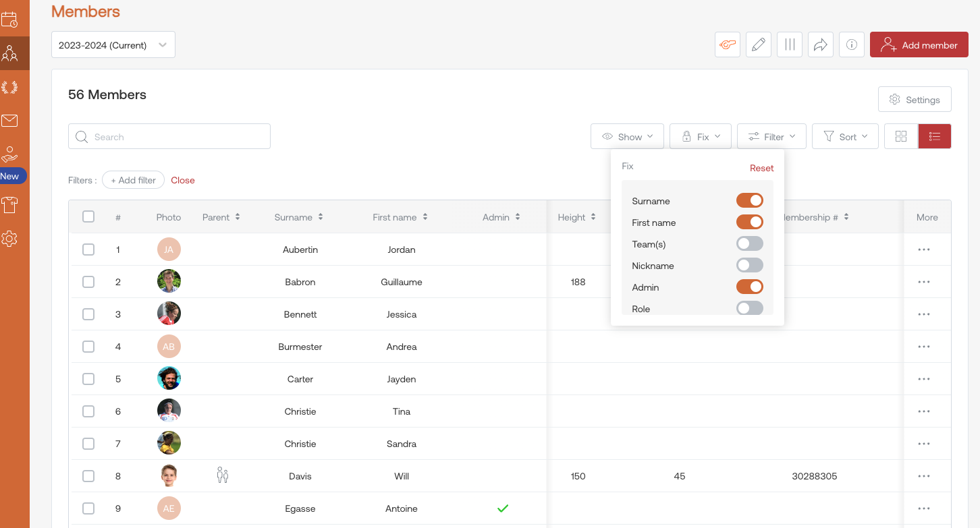Open the 2023-2024 (Current) season dropdown
Screen dimensions: 980x528
[x=113, y=45]
